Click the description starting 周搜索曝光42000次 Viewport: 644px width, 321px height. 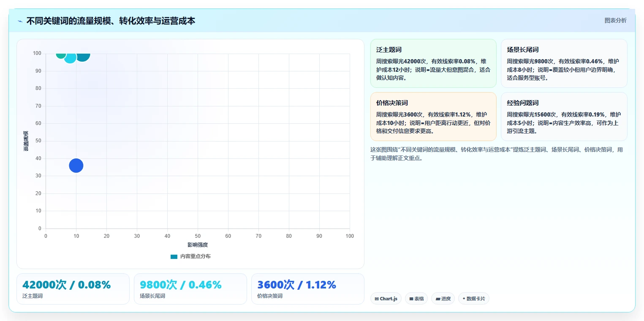point(433,70)
